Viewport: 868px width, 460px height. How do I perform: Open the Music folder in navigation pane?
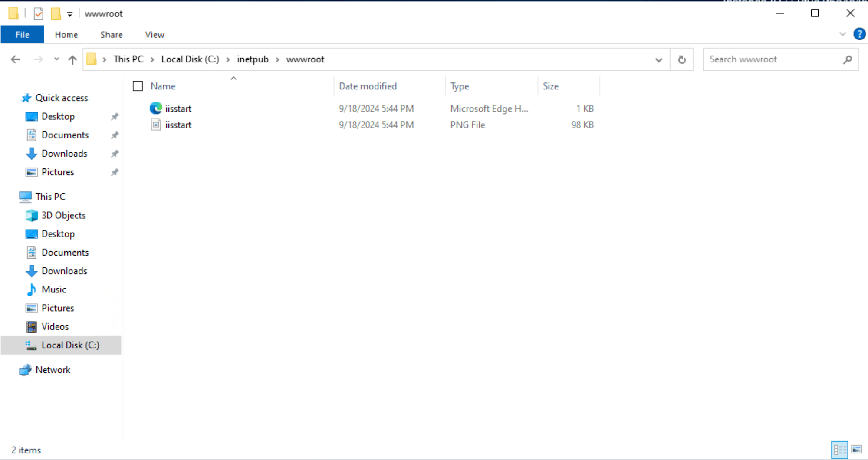click(54, 289)
